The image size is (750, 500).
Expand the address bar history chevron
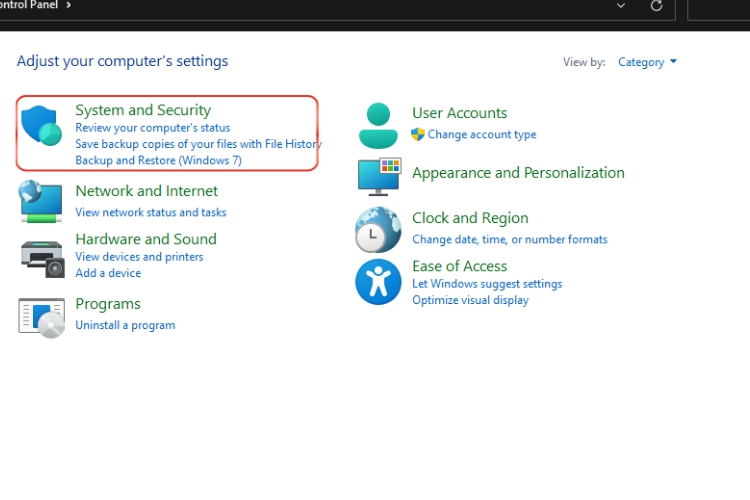tap(621, 6)
